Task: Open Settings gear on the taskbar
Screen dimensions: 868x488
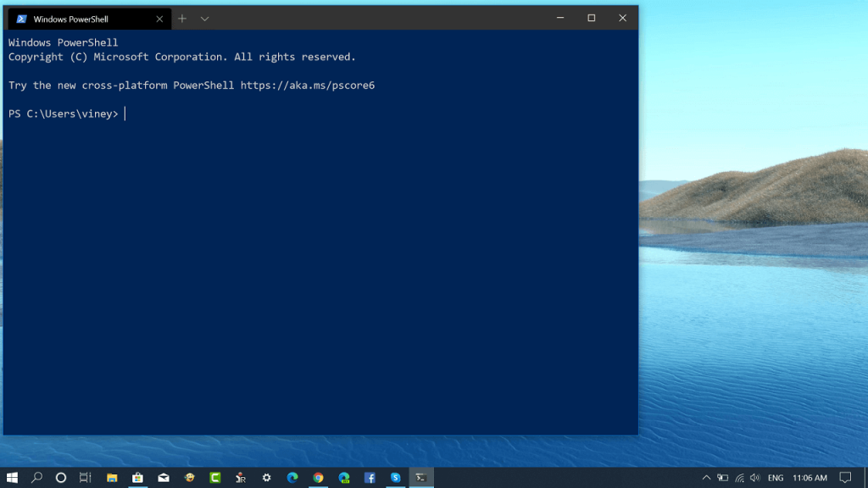Action: (x=266, y=478)
